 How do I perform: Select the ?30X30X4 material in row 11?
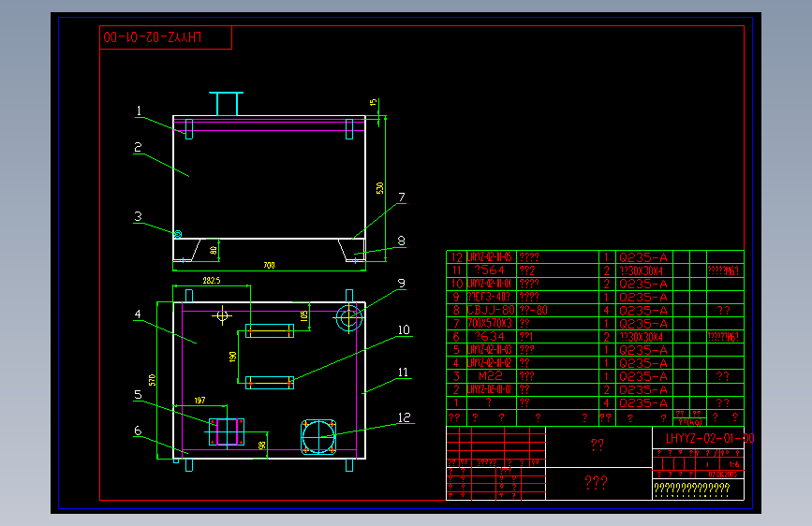click(642, 270)
